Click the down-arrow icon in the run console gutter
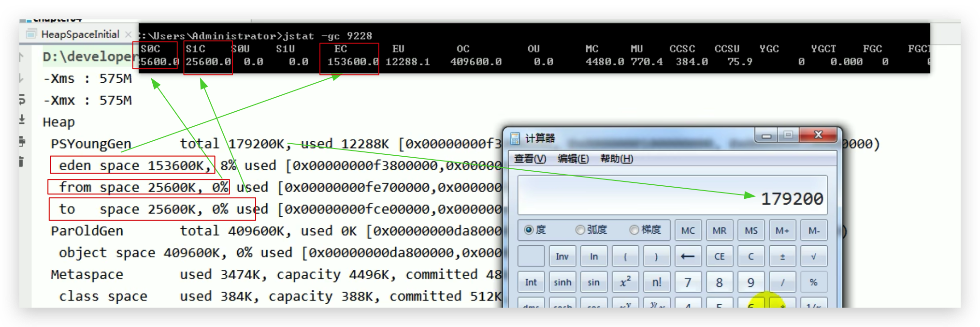 click(21, 78)
